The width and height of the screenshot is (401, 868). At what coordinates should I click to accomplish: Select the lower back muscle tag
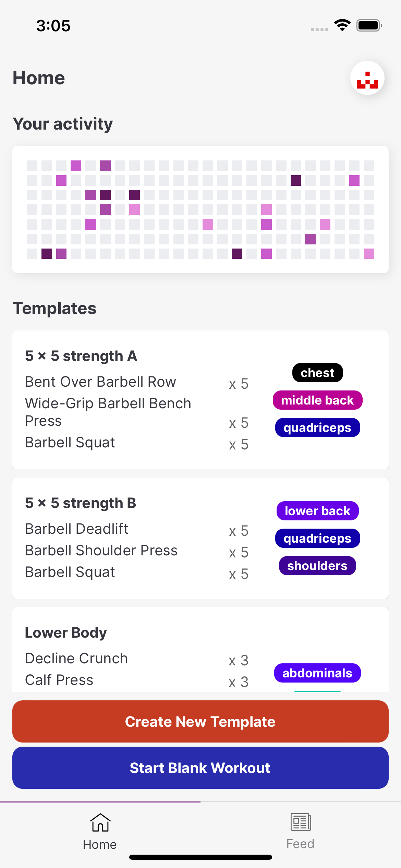click(317, 511)
